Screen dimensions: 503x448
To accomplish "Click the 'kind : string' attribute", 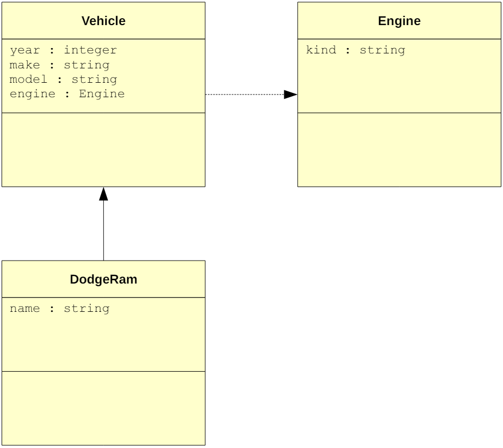I will 355,50.
